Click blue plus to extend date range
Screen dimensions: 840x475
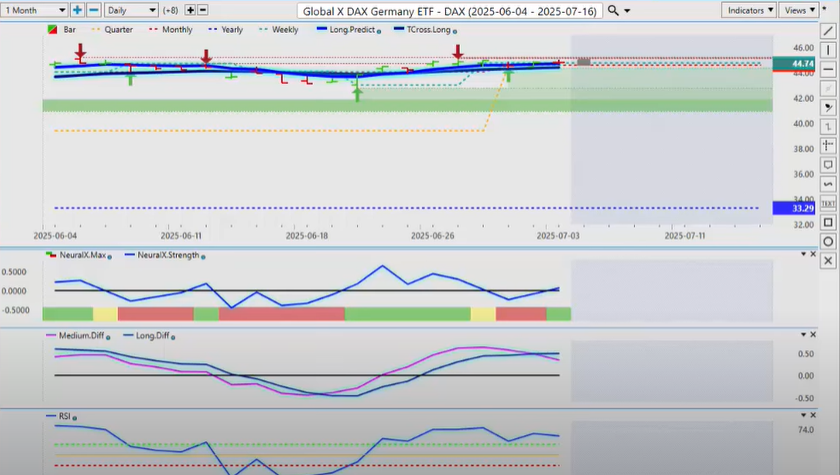click(77, 10)
